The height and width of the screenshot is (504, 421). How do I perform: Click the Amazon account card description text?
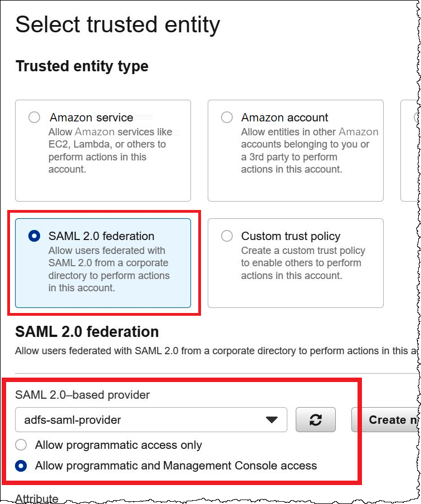[309, 150]
